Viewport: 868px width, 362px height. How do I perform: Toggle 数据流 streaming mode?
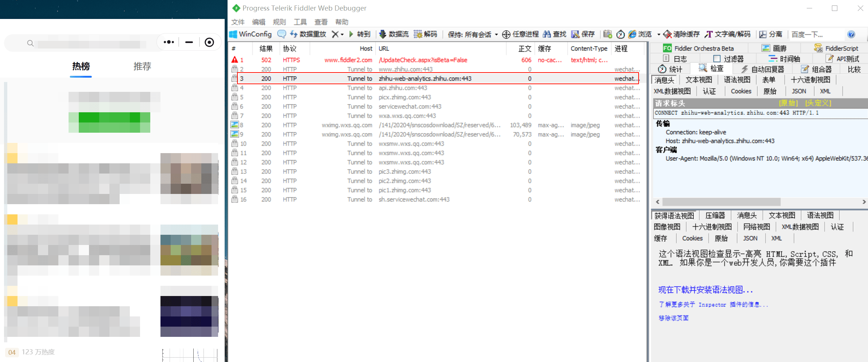click(x=394, y=34)
